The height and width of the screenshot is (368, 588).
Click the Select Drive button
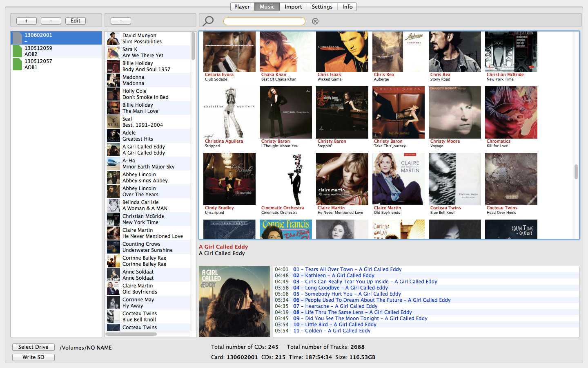click(33, 347)
